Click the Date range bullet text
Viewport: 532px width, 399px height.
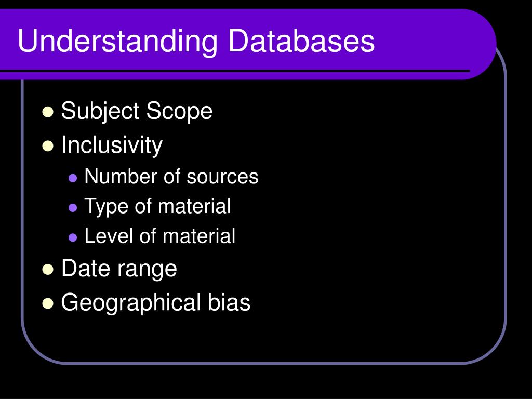(x=119, y=269)
